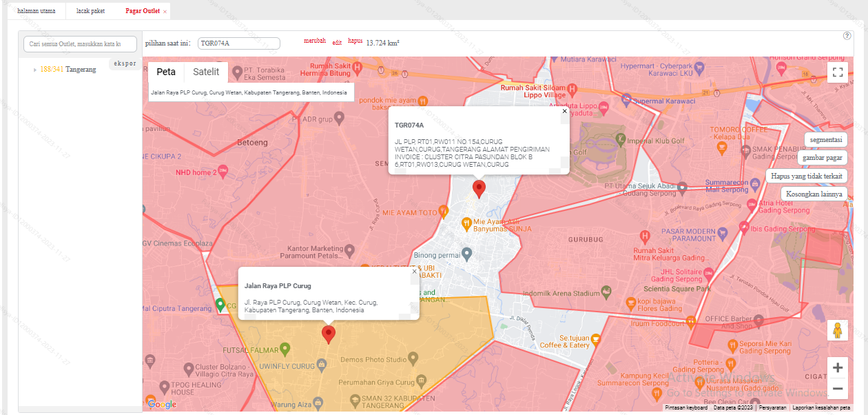Expand the Tangerang tree node arrow
Screen dimensions: 868x415
tap(35, 70)
